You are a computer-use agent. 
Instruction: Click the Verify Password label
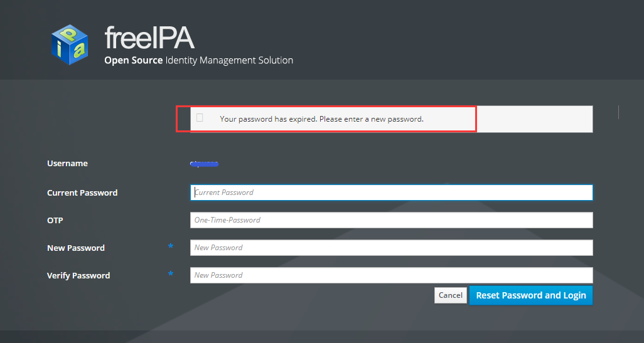click(x=78, y=276)
